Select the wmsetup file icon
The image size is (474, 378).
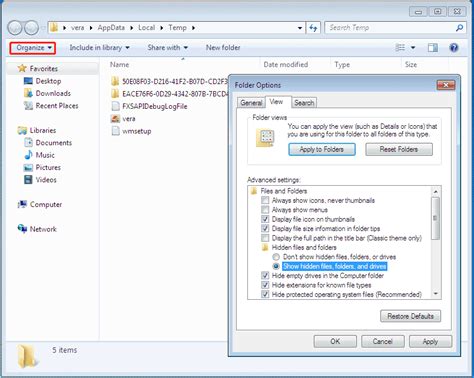coord(115,131)
